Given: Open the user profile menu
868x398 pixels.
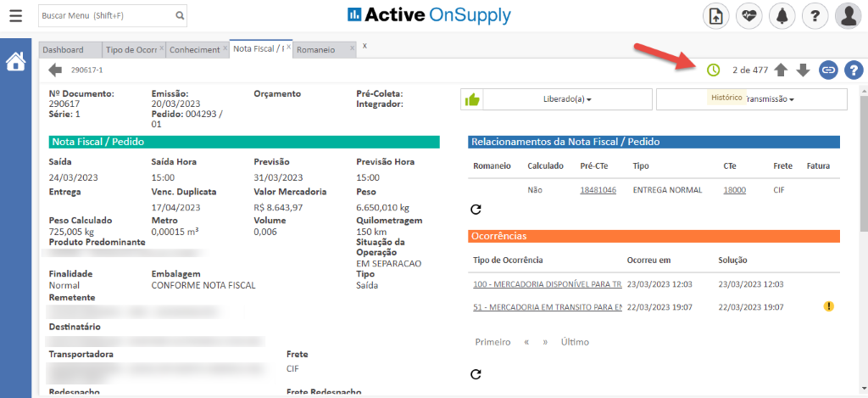Looking at the screenshot, I should coord(849,15).
